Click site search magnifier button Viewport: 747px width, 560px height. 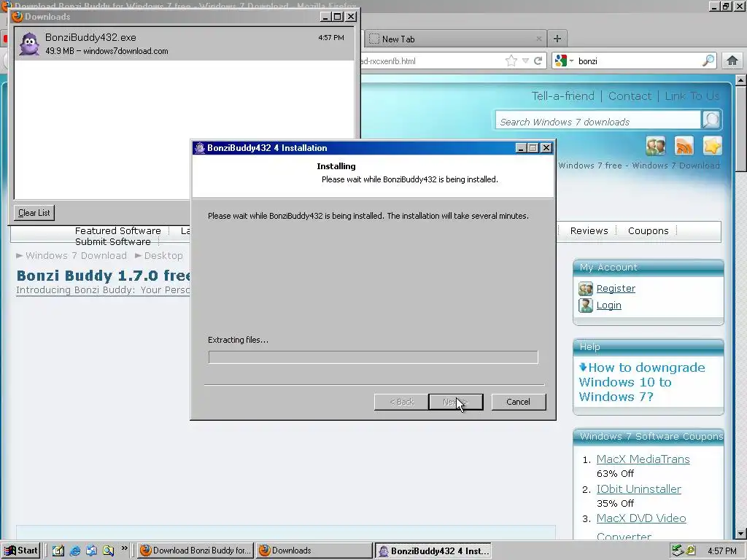pyautogui.click(x=711, y=120)
